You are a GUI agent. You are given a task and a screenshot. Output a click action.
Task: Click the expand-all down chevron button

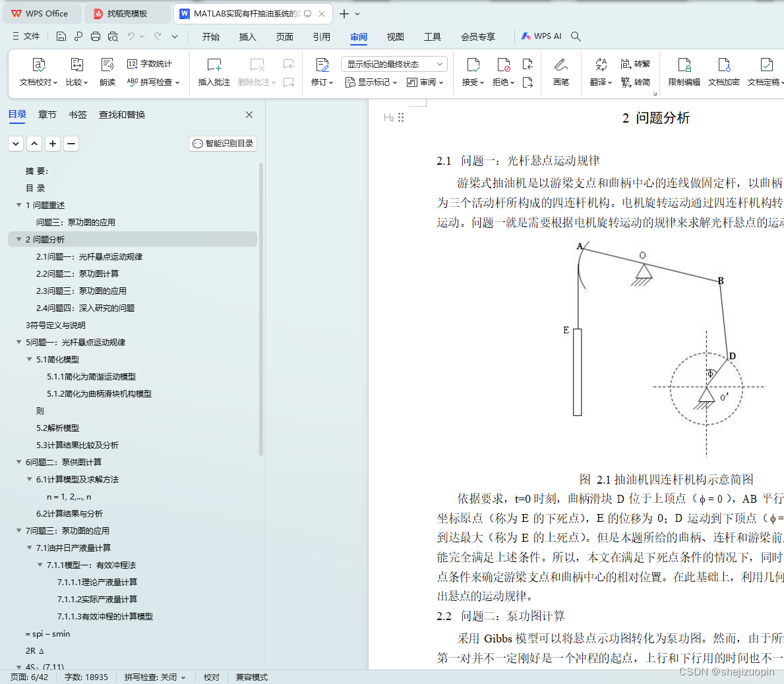point(16,144)
